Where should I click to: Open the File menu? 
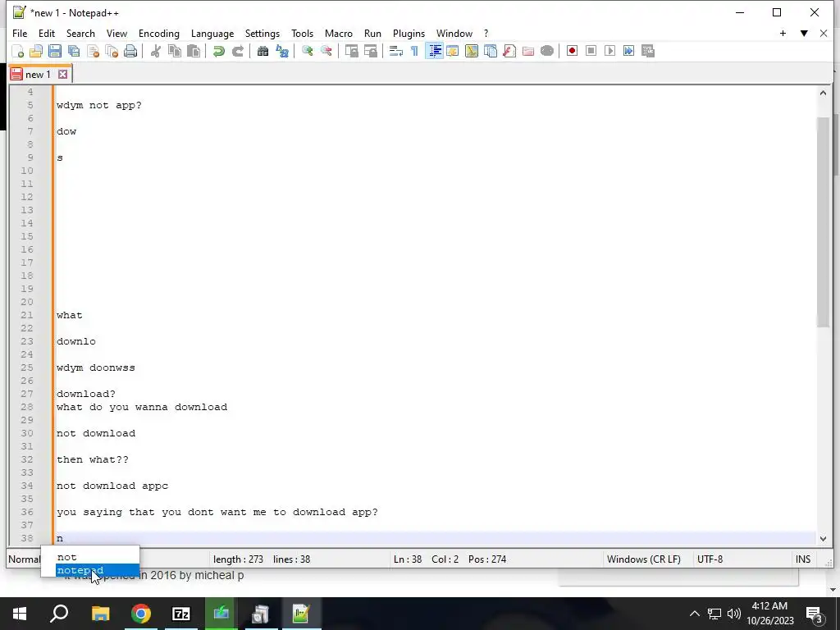[x=20, y=33]
